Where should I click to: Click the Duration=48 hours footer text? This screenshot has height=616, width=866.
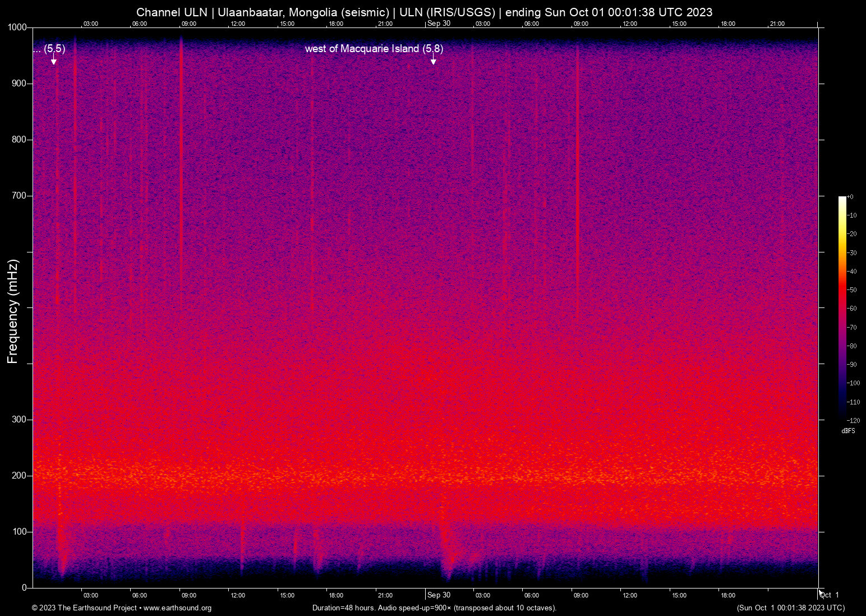(x=343, y=608)
